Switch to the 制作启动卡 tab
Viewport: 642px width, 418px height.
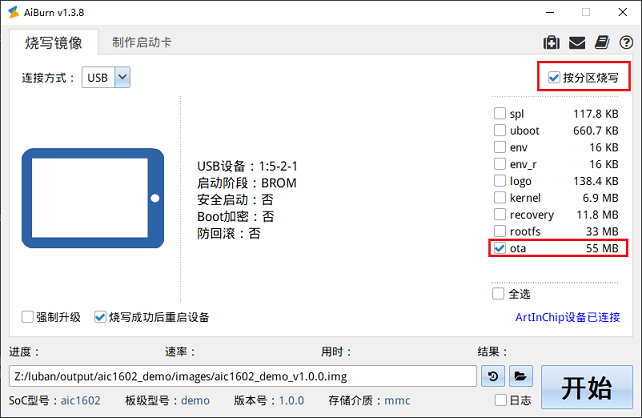[141, 42]
